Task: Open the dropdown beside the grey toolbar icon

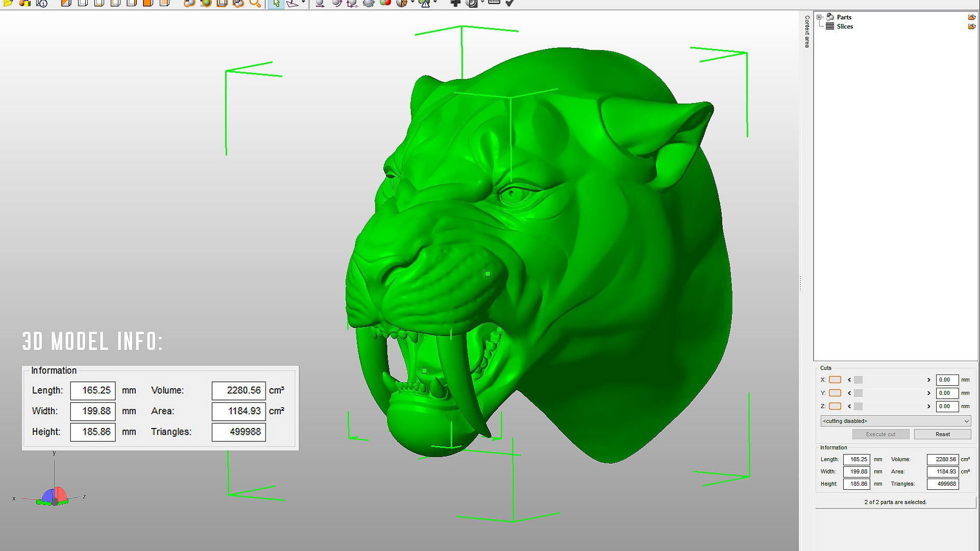Action: coord(482,3)
